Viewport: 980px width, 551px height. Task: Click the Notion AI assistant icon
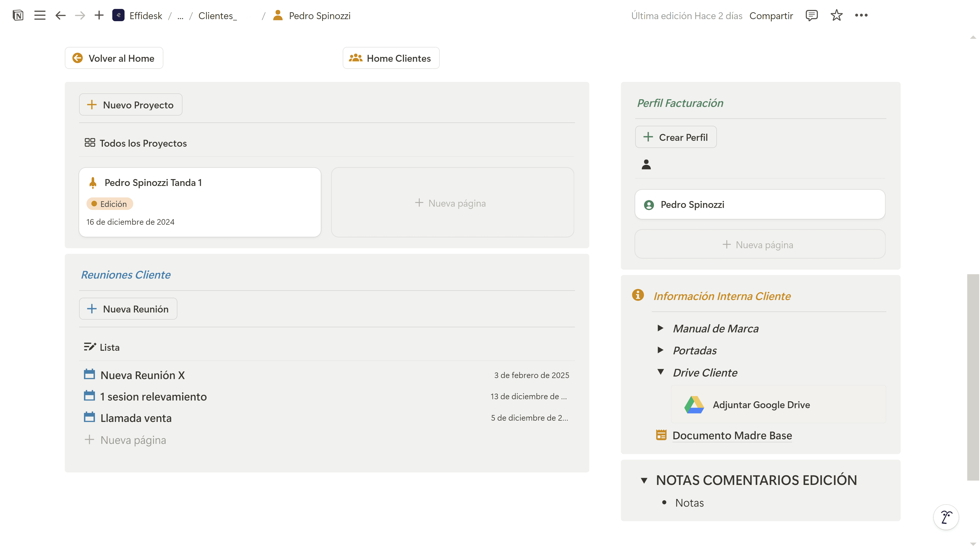[946, 517]
